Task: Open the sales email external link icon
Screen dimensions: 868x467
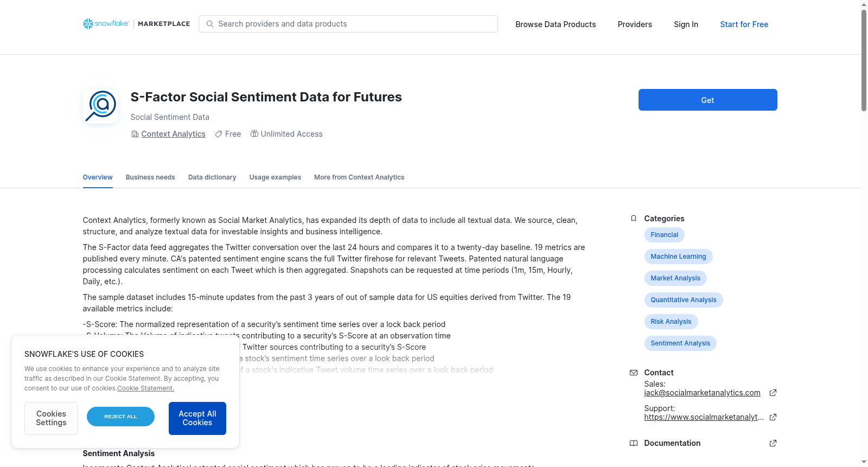Action: click(x=773, y=393)
